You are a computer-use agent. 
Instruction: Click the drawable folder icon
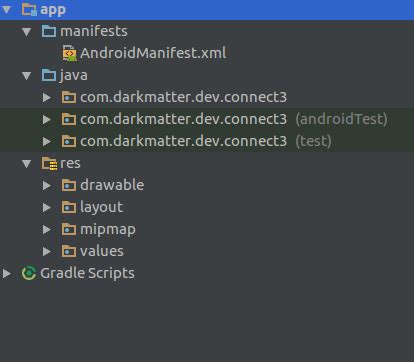69,185
